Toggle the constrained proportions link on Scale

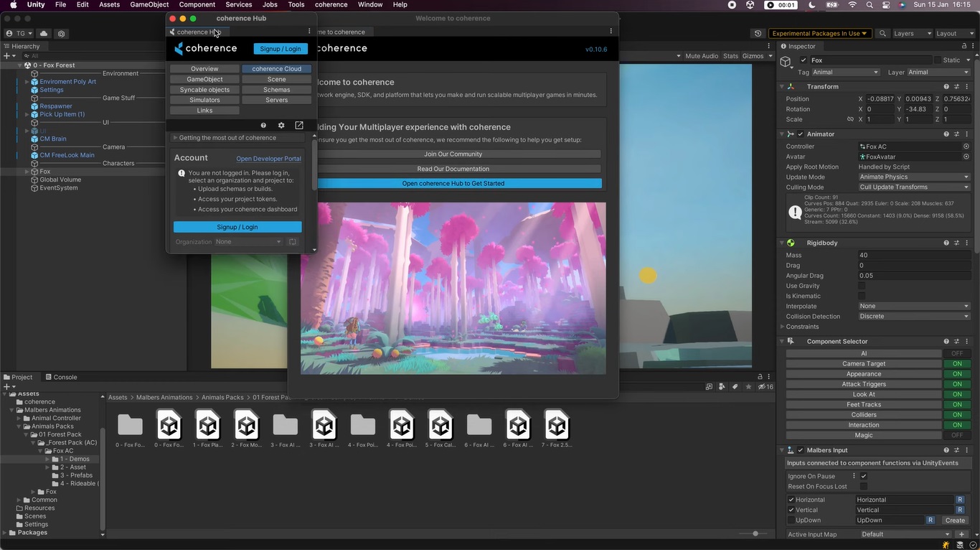tap(851, 119)
